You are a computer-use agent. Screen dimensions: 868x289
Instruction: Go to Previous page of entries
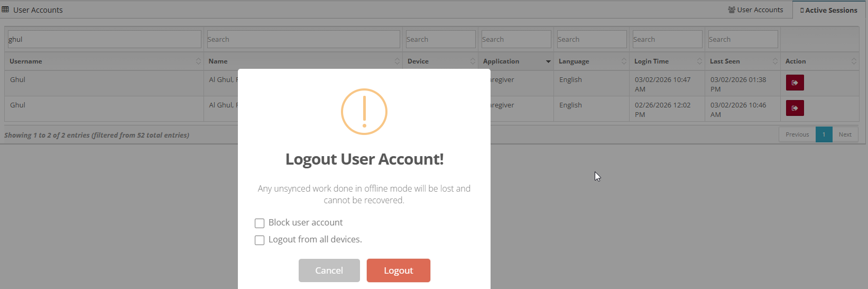click(x=797, y=134)
